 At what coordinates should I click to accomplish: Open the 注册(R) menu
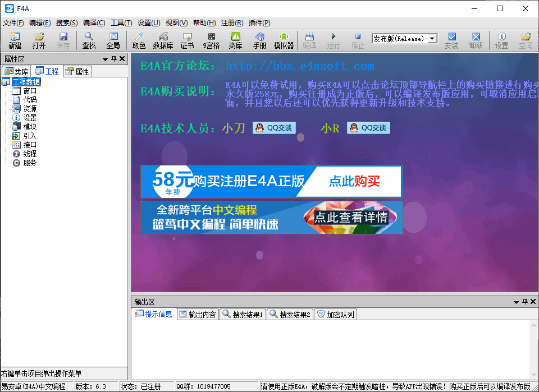232,23
